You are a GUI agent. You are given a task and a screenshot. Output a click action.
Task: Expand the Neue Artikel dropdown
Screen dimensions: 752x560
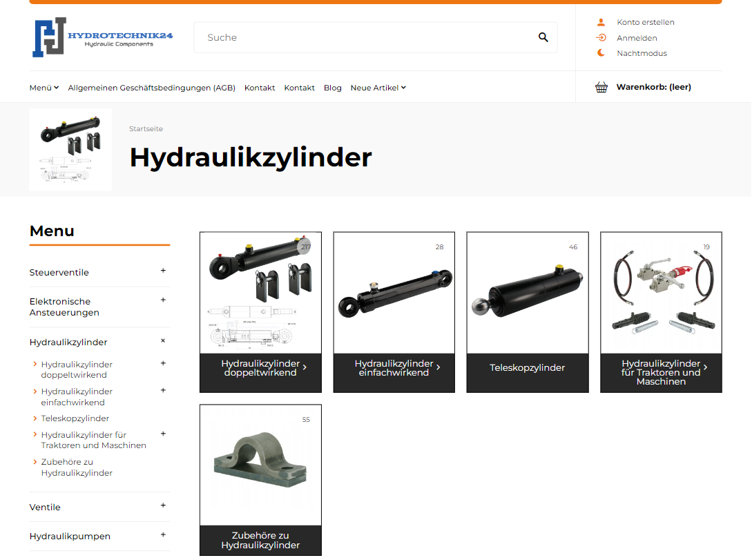point(378,88)
